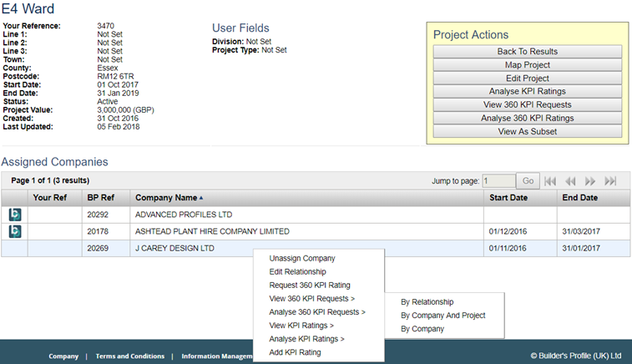
Task: Choose Add KPI Rating menu entry
Action: 295,352
